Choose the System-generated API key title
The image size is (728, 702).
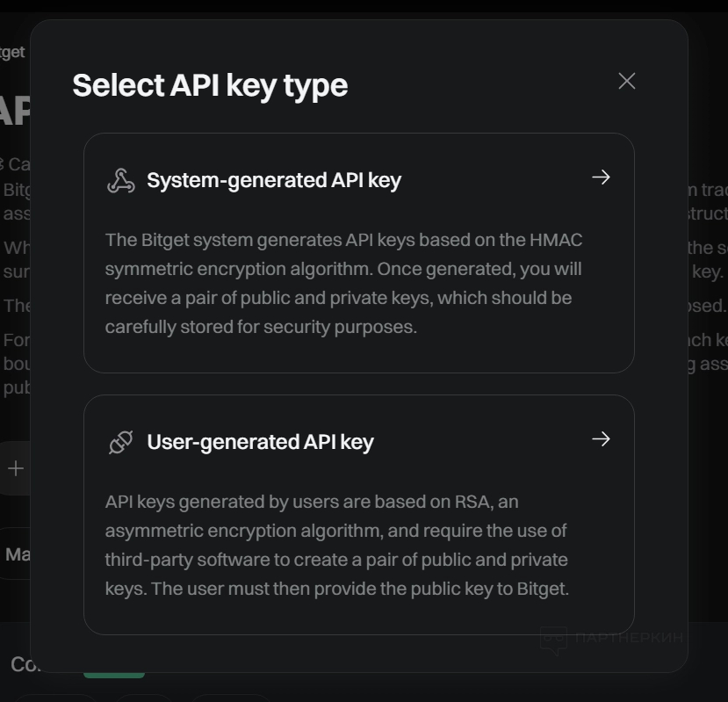[273, 180]
